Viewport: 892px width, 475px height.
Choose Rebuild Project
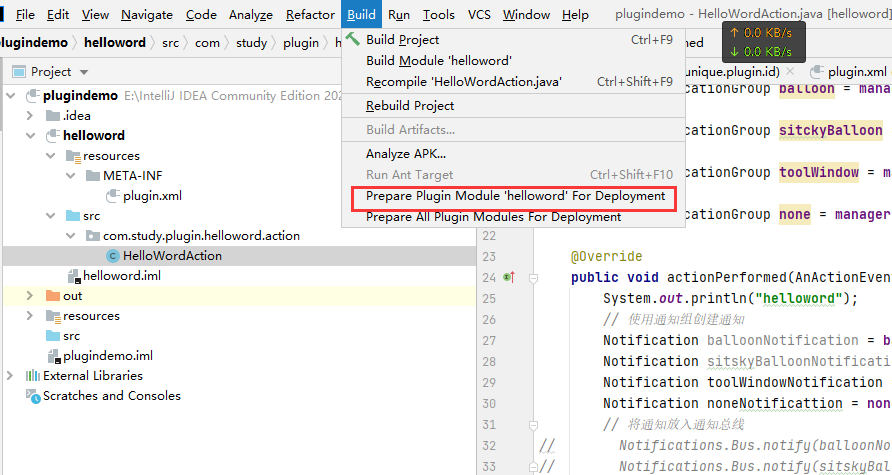[513, 106]
